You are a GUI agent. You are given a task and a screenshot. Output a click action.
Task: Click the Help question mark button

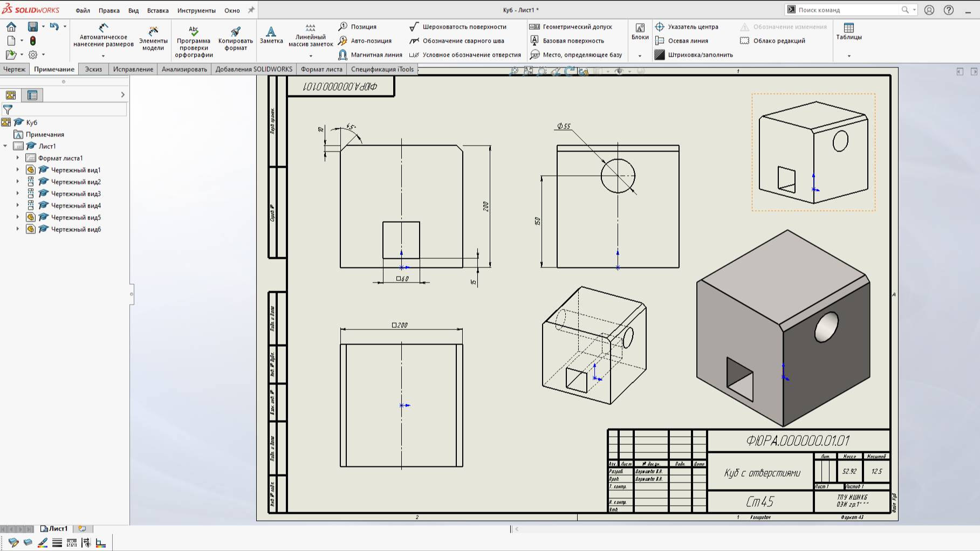[x=948, y=10]
